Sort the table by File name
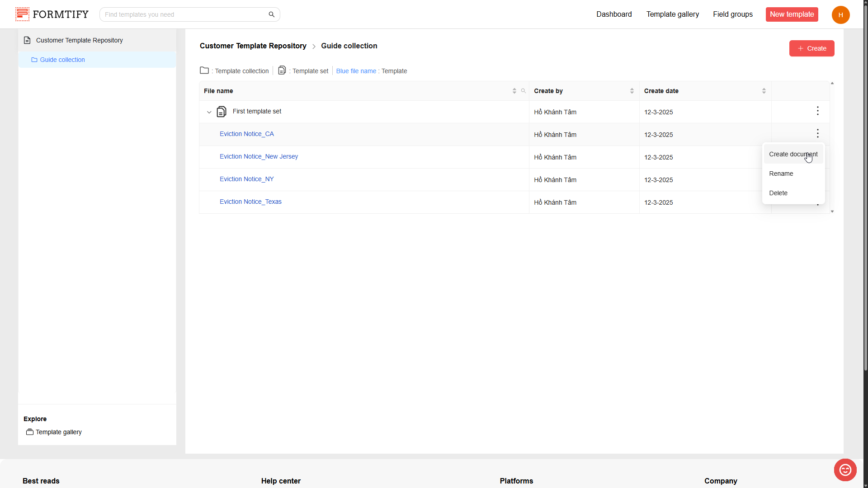868x488 pixels. click(x=514, y=91)
